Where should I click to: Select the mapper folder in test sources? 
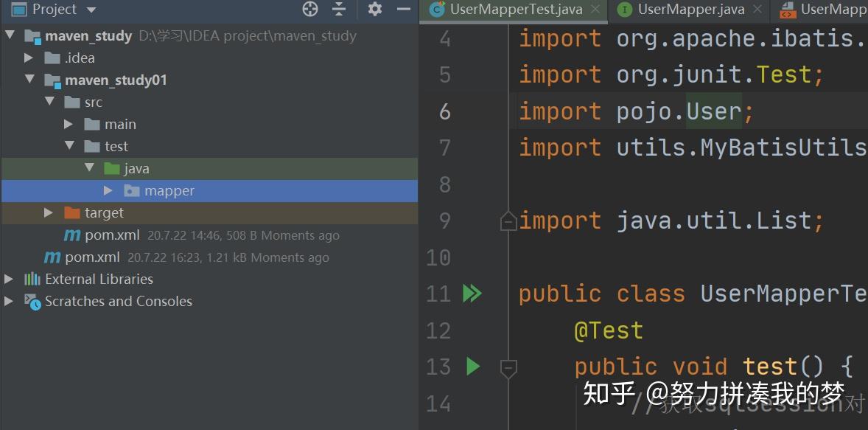click(169, 190)
